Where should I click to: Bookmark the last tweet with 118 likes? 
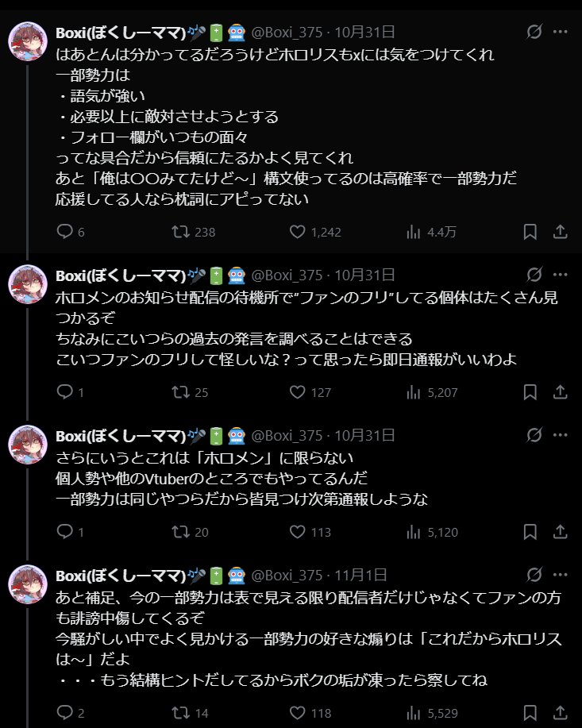pyautogui.click(x=530, y=713)
